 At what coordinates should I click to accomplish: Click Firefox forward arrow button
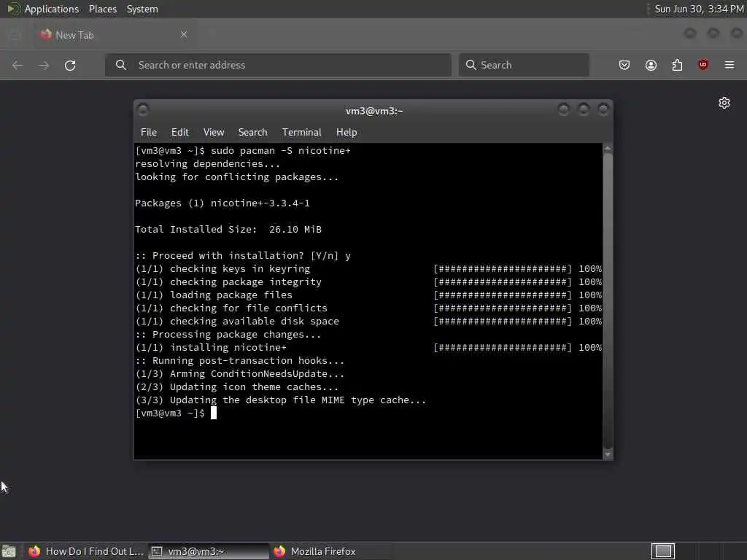coord(44,65)
